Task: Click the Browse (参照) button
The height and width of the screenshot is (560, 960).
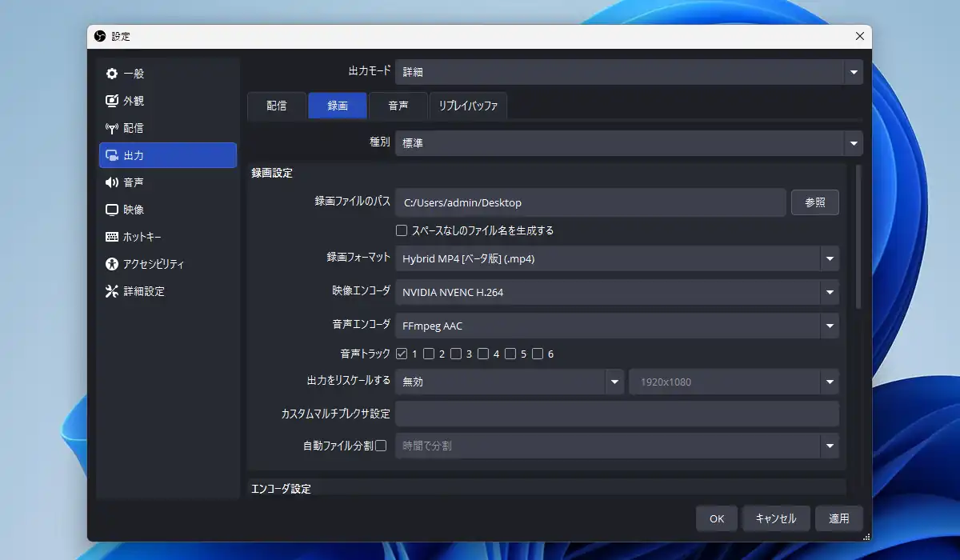Action: click(x=814, y=202)
